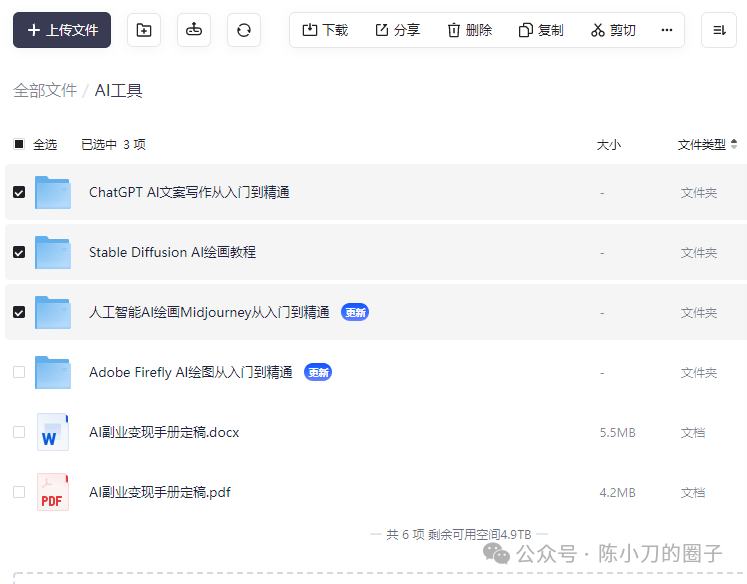Open 人工智能AI绘画Midjourney从入门到精通 folder name
Screen dimensions: 747x584
[209, 312]
